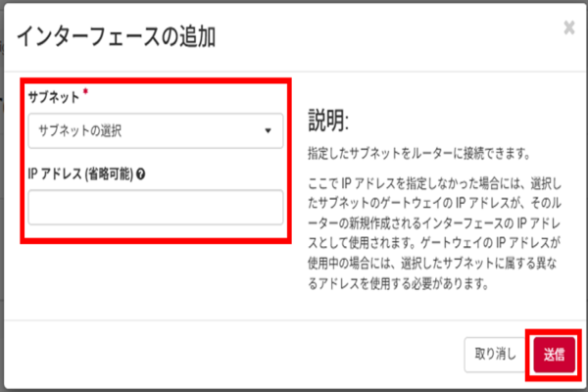Click the sentence 指定したサブネットをルーターに接続できます
This screenshot has height=392, width=588.
(x=417, y=154)
